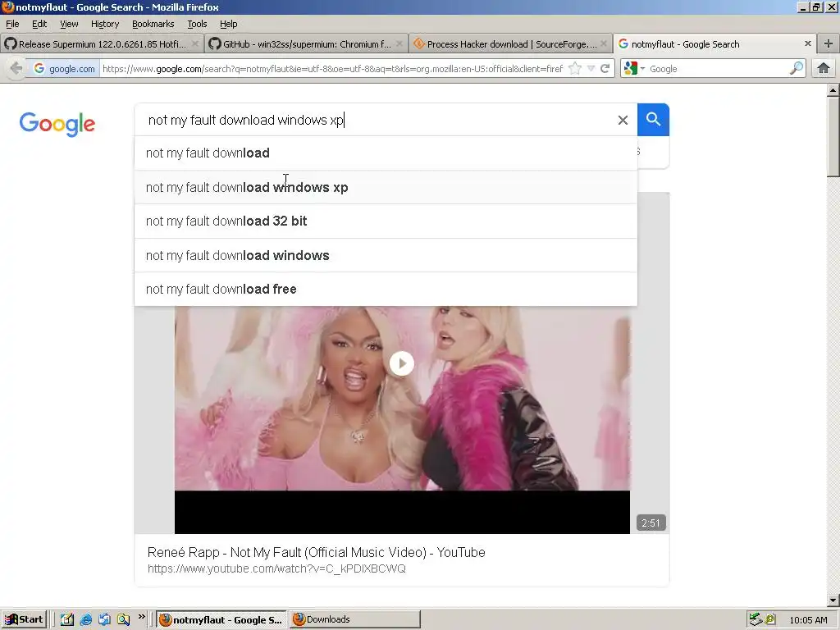Open the Help menu

coord(229,24)
